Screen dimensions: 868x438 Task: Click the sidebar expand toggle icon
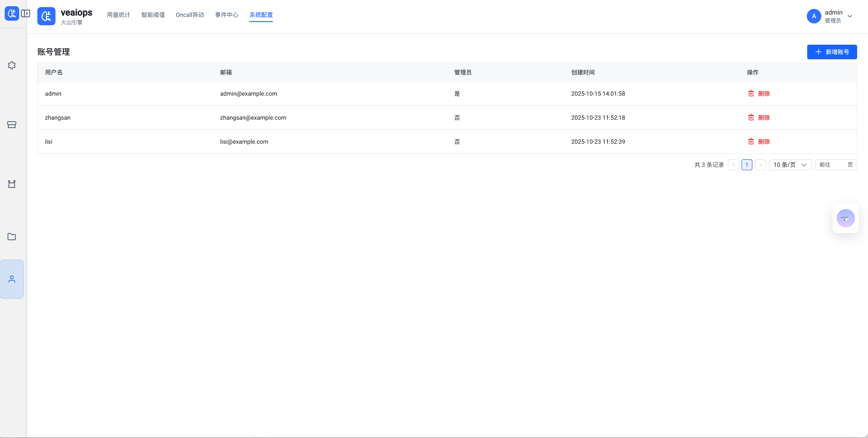[26, 13]
